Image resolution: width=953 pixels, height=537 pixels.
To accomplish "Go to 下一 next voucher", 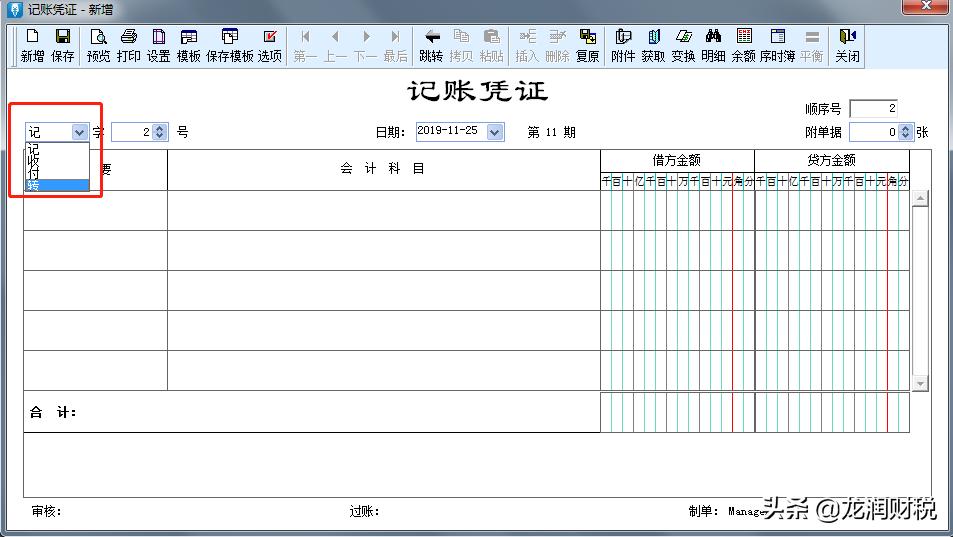I will tap(365, 46).
